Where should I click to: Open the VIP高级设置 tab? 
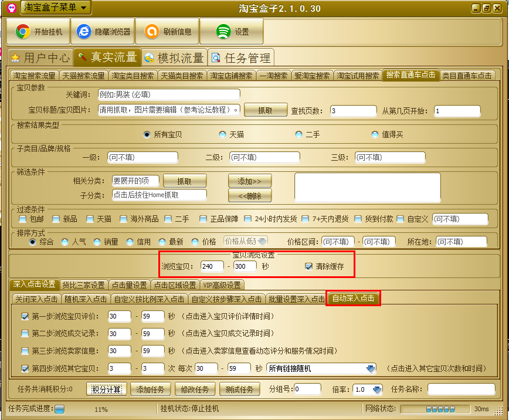click(222, 285)
